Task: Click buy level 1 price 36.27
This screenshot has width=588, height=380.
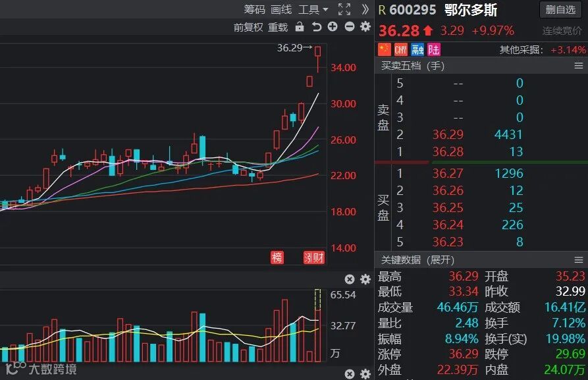Action: tap(448, 173)
